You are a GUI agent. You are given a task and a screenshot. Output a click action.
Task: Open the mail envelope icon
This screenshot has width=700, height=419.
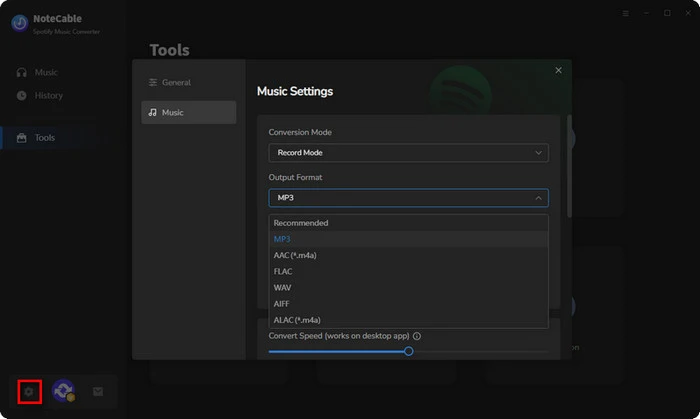98,392
